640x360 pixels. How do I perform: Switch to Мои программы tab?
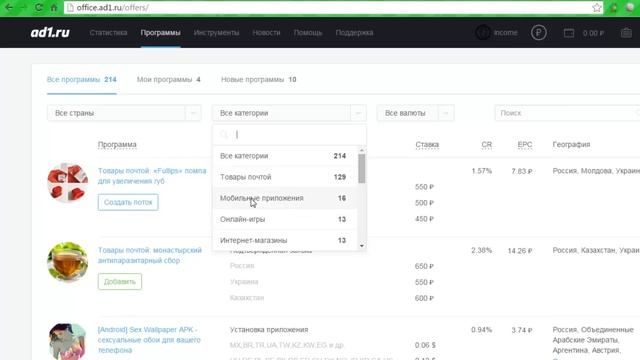pyautogui.click(x=169, y=80)
